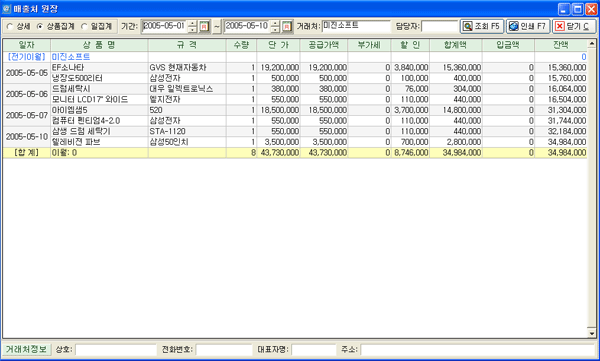Decrease end date with the down spinner arrow
This screenshot has width=600, height=361.
(275, 29)
